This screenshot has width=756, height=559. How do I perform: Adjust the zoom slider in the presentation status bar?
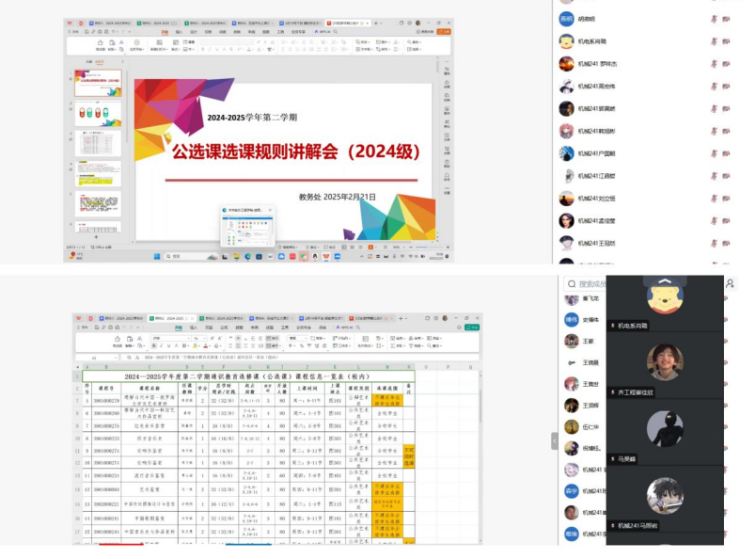429,248
